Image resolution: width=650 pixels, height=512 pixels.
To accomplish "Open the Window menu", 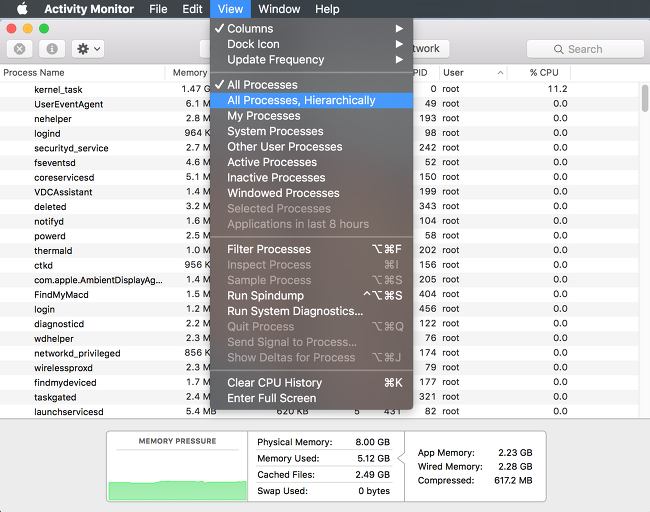I will click(279, 9).
